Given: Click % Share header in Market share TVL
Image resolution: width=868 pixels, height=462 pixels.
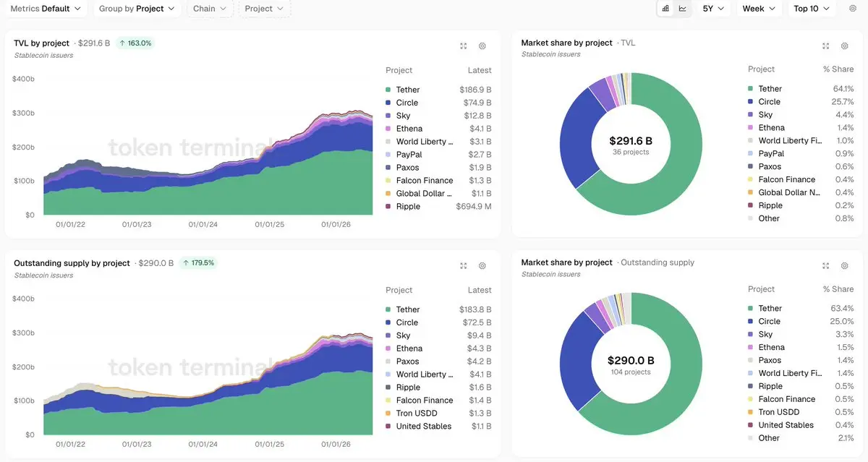Looking at the screenshot, I should pos(838,69).
